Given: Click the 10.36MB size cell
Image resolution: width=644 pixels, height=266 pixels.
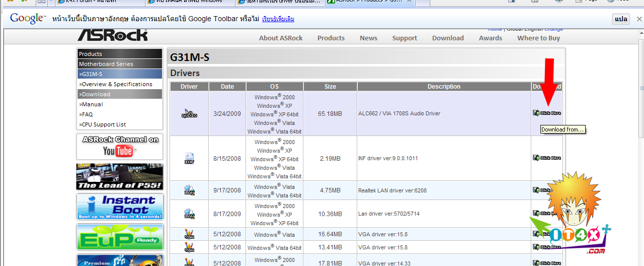Looking at the screenshot, I should click(x=330, y=214).
